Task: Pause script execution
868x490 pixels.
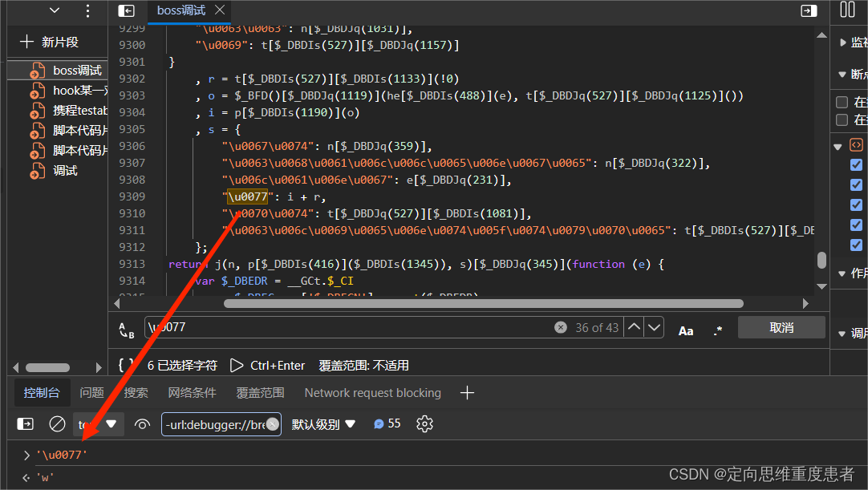Action: coord(847,10)
